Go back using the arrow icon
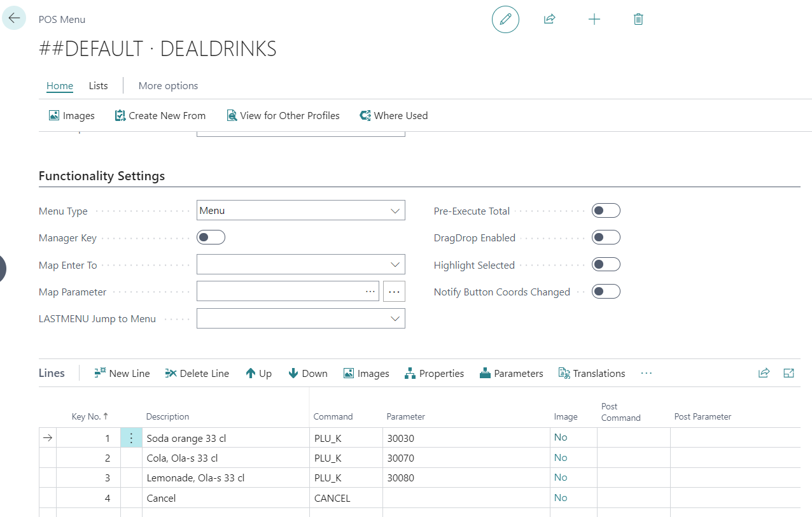The height and width of the screenshot is (517, 812). [x=14, y=18]
